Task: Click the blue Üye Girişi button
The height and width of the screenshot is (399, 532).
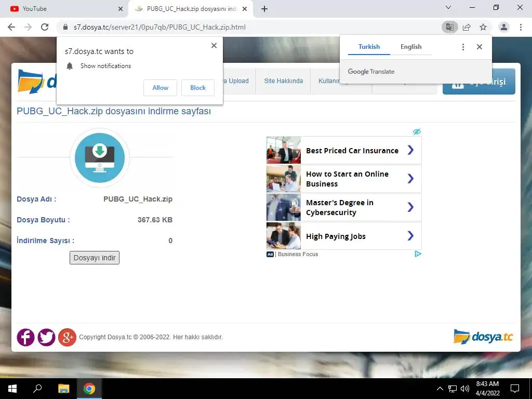Action: pyautogui.click(x=478, y=82)
